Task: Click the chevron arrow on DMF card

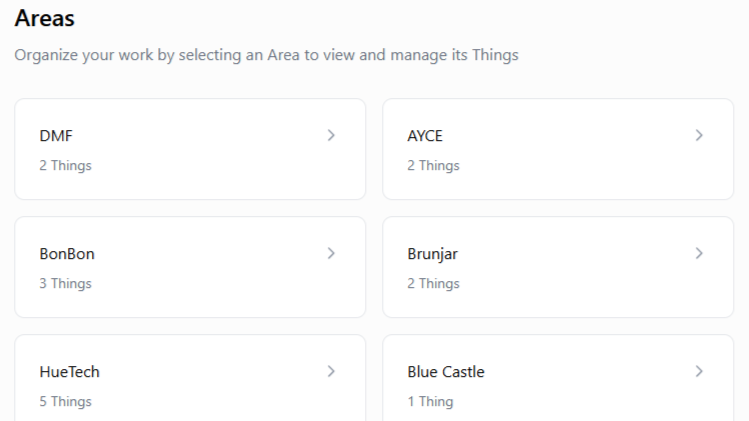Action: [331, 135]
